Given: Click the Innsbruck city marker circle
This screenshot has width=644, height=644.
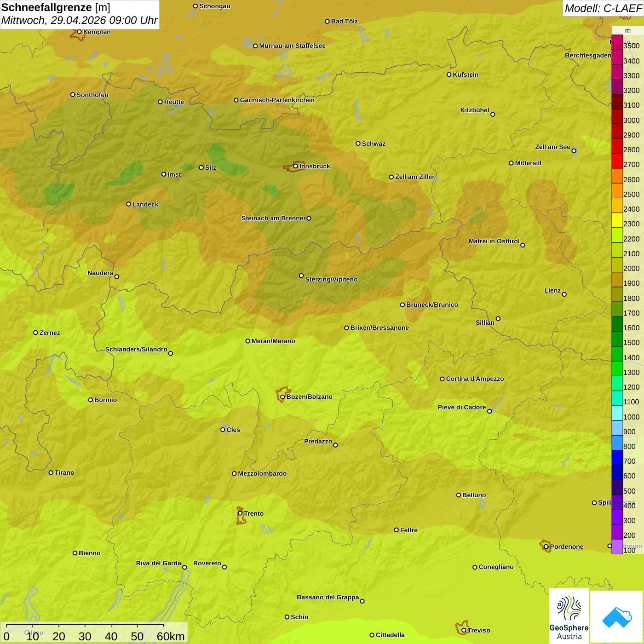Looking at the screenshot, I should [x=296, y=166].
